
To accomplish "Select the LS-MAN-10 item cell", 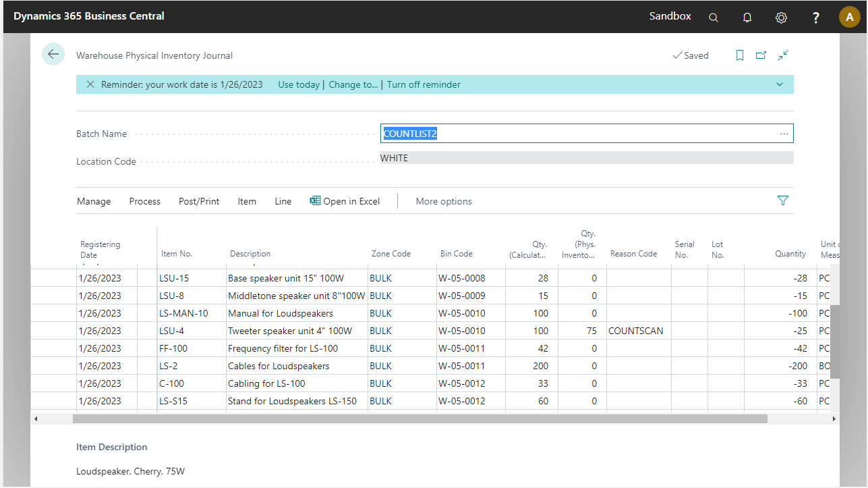I will (191, 313).
